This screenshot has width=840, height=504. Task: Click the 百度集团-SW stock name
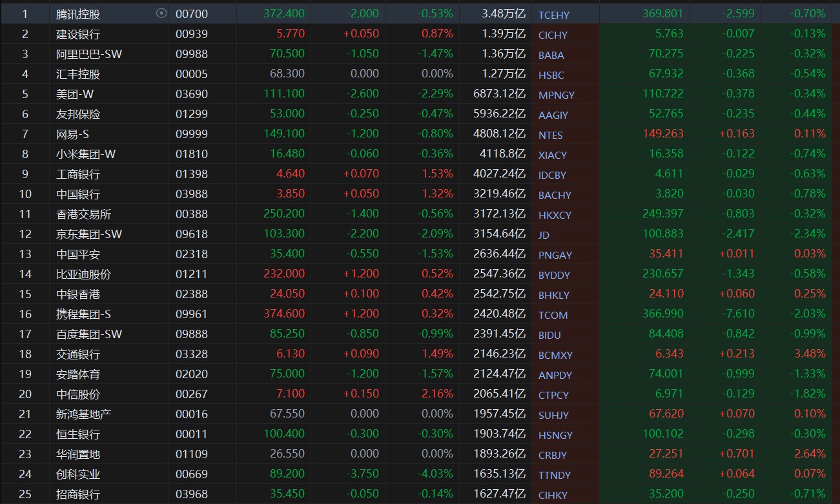coord(88,334)
